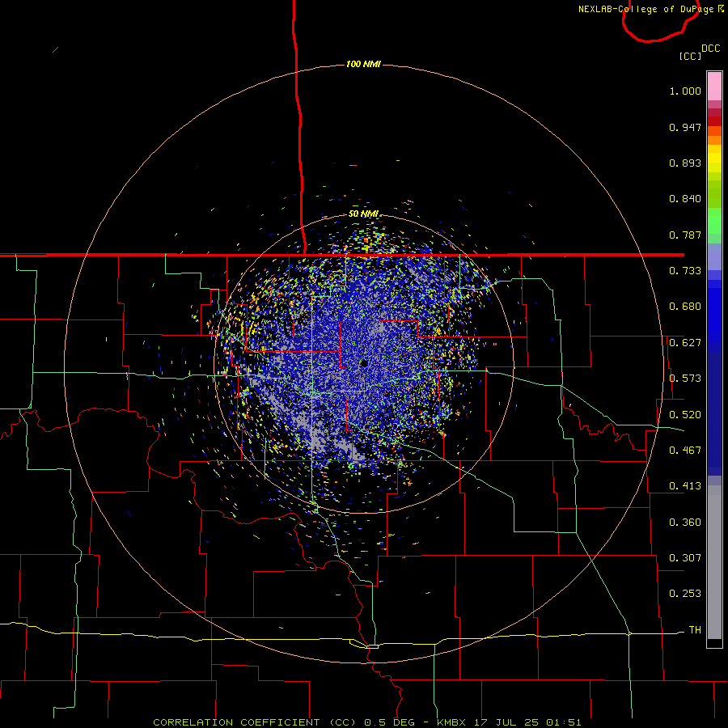Click the 0.947 legend value
The image size is (728, 728).
(685, 127)
